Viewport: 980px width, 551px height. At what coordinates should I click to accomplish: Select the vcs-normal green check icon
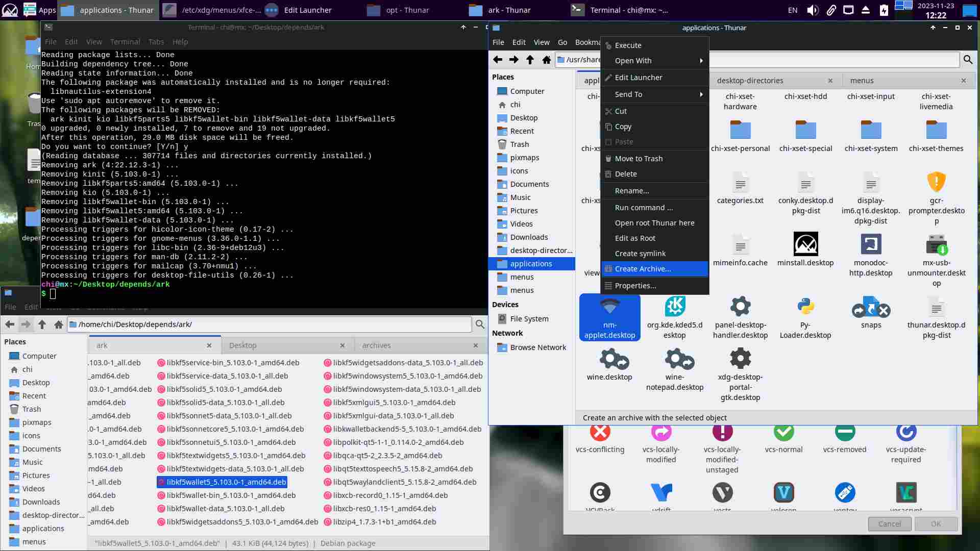pos(783,432)
